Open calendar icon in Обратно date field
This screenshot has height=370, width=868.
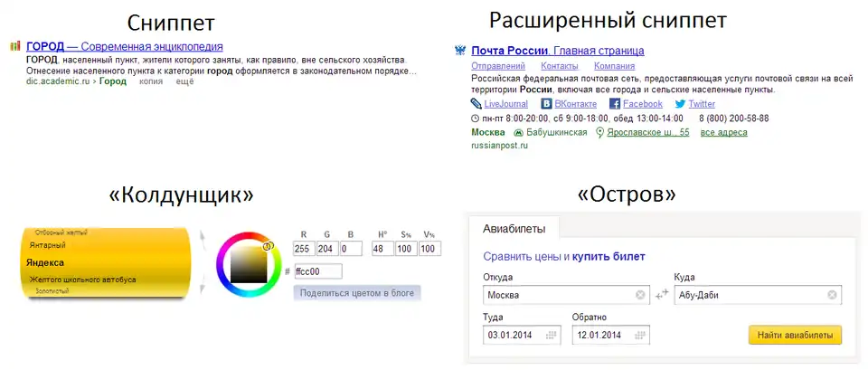[x=640, y=336]
